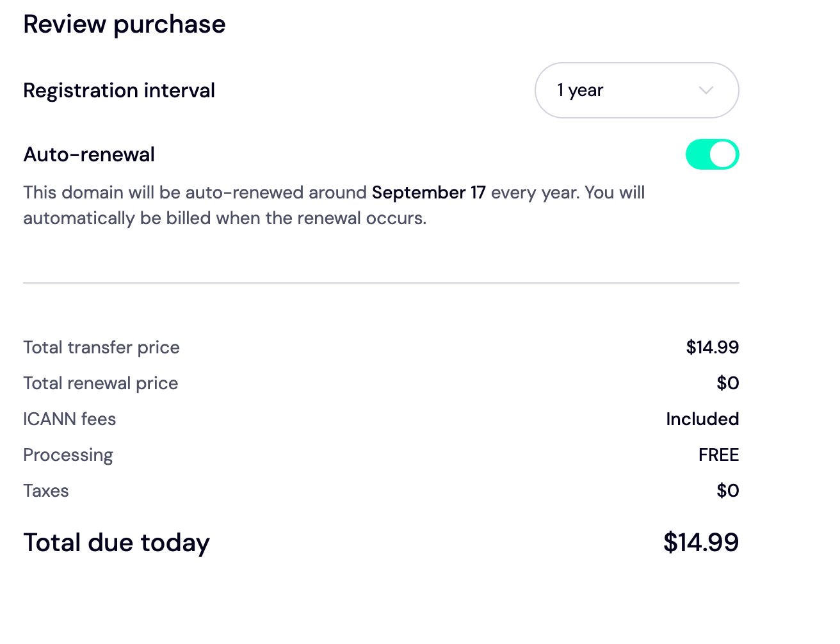The image size is (840, 644).
Task: Click the FREE processing value
Action: pyautogui.click(x=718, y=455)
